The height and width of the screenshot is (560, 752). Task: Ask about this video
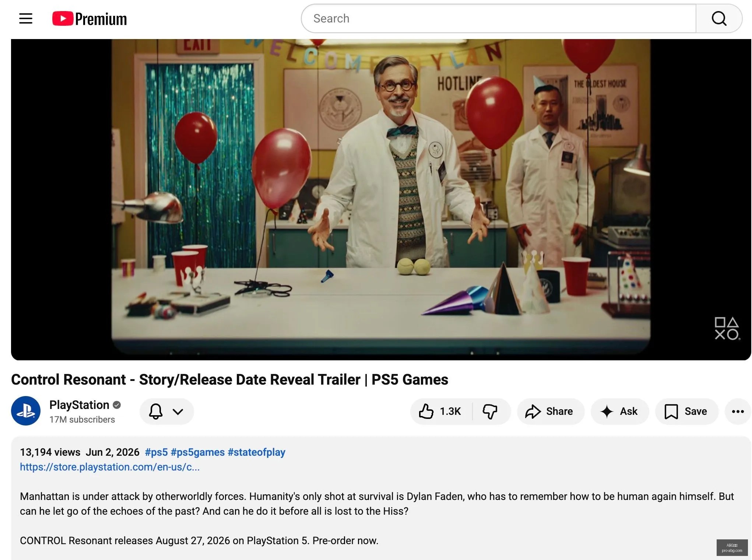(619, 411)
